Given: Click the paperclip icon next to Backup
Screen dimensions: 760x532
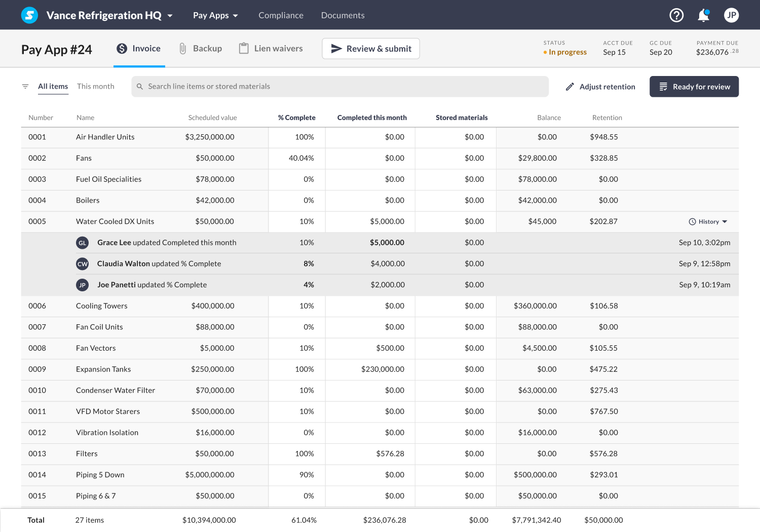Looking at the screenshot, I should click(183, 48).
